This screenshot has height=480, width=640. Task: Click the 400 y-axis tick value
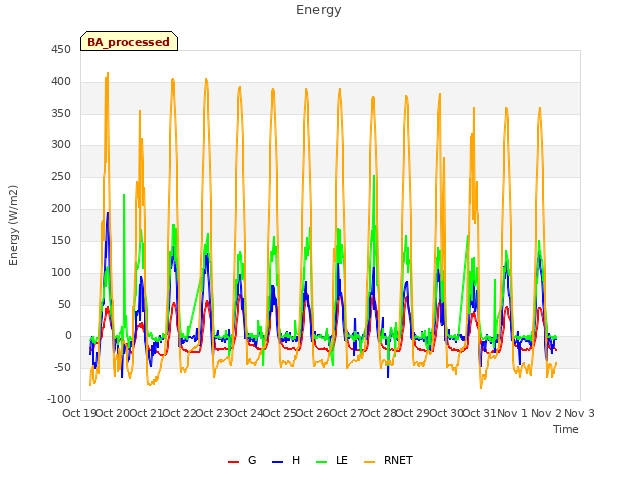(61, 82)
